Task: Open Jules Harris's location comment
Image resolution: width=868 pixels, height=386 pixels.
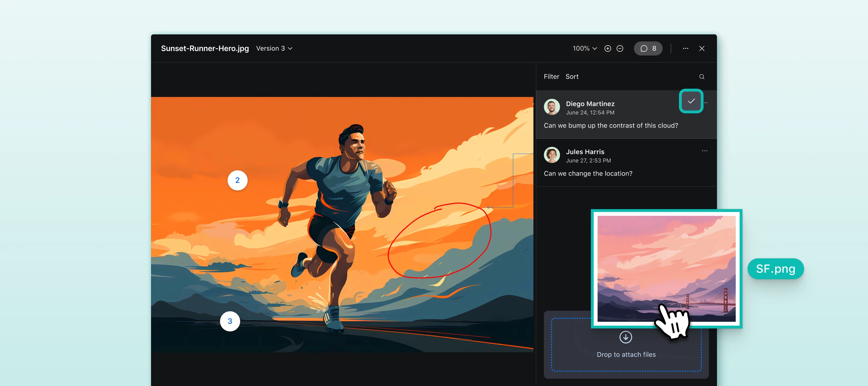Action: (588, 174)
